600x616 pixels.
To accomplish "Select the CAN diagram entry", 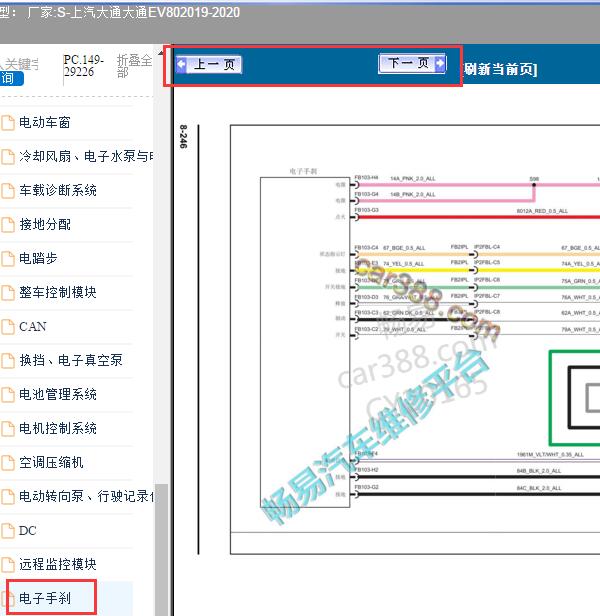I will pos(33,326).
